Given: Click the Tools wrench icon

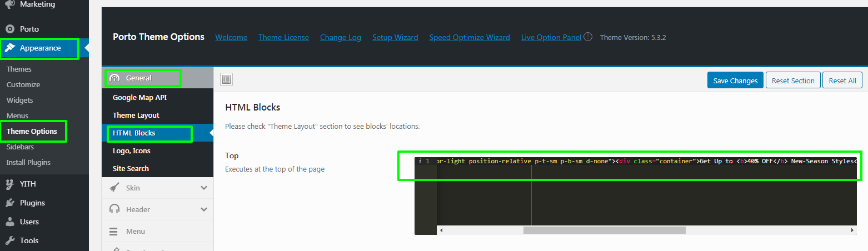Looking at the screenshot, I should 10,240.
